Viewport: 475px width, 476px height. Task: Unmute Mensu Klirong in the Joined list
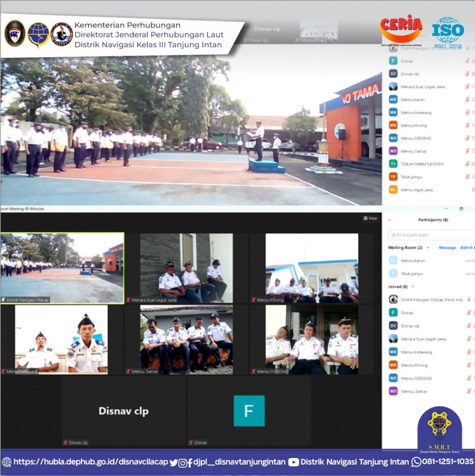click(469, 365)
